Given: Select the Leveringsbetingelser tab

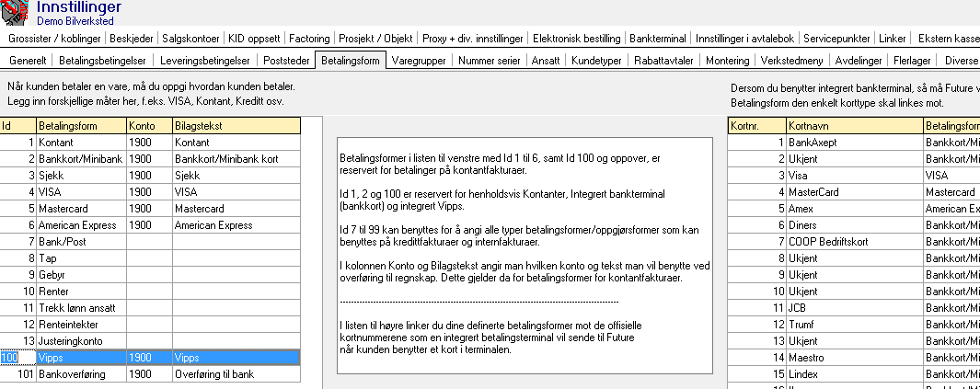Looking at the screenshot, I should (205, 61).
